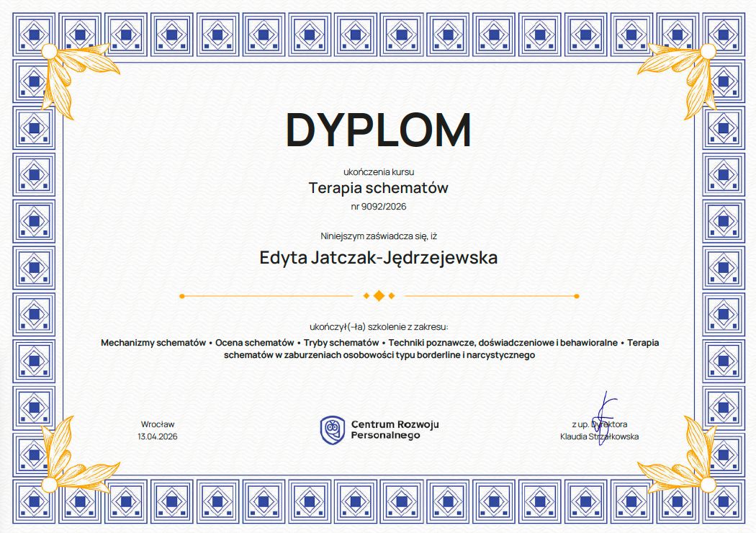Select the recipient name Edyta Jatczak-Jędrzejewska
The image size is (756, 533).
[379, 258]
